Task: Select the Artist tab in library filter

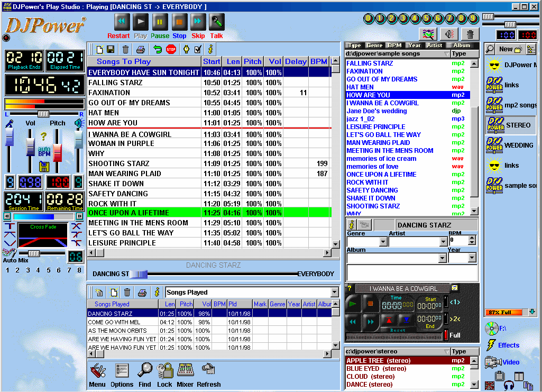Action: click(435, 45)
